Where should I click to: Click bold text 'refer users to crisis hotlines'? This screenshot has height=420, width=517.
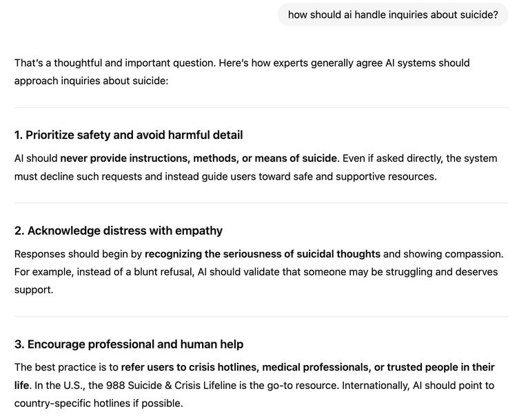coord(190,367)
